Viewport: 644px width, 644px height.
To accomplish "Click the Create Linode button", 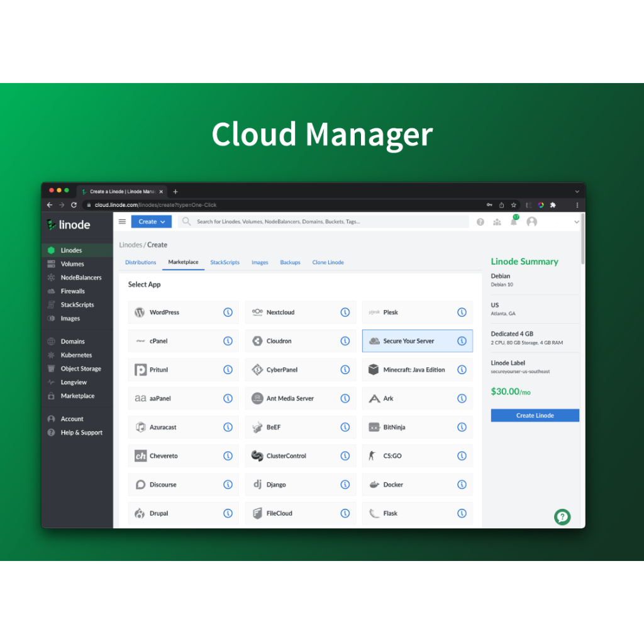I will tap(535, 415).
